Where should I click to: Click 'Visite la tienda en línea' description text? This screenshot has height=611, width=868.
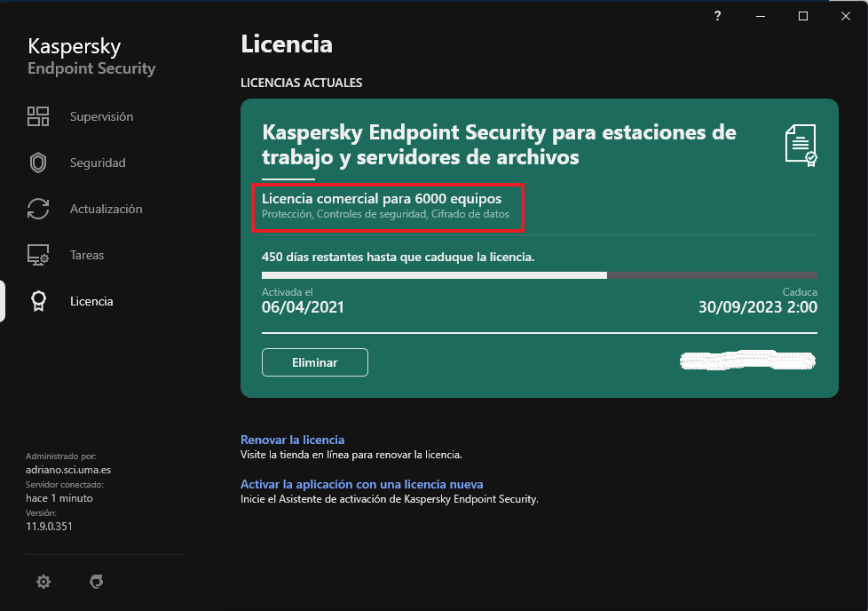(351, 455)
